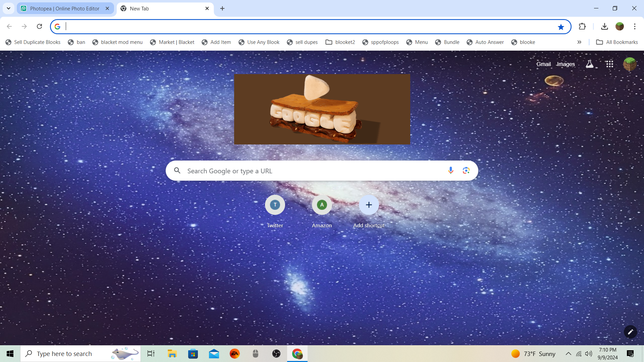Switch to the Photopea tab
644x362 pixels.
(65, 8)
